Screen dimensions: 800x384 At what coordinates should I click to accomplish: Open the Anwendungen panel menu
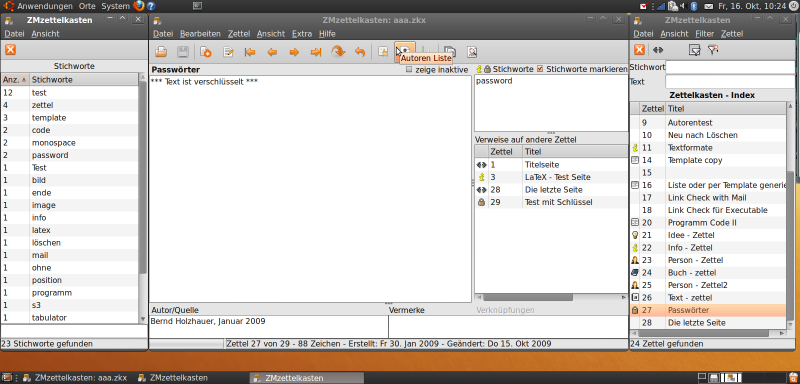coord(45,6)
